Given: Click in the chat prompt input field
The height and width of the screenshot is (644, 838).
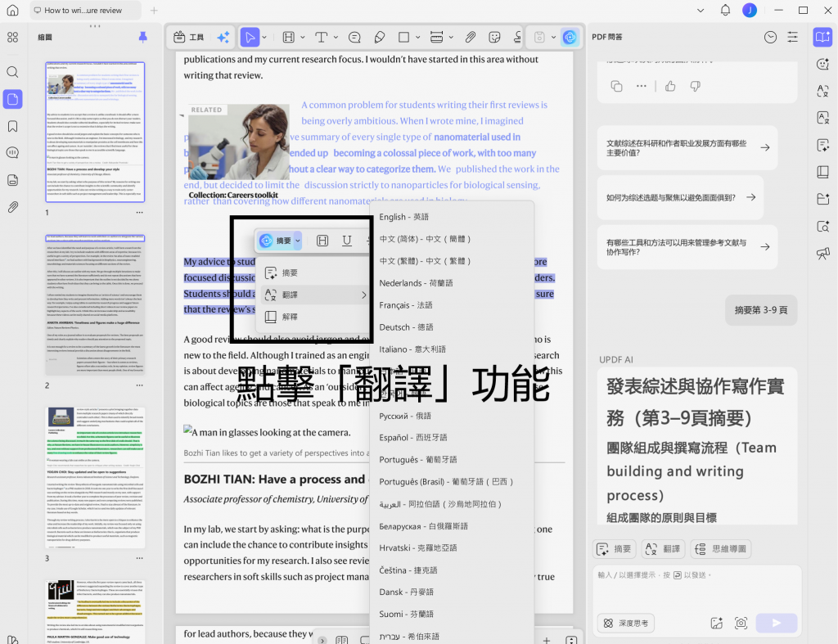Looking at the screenshot, I should point(697,588).
